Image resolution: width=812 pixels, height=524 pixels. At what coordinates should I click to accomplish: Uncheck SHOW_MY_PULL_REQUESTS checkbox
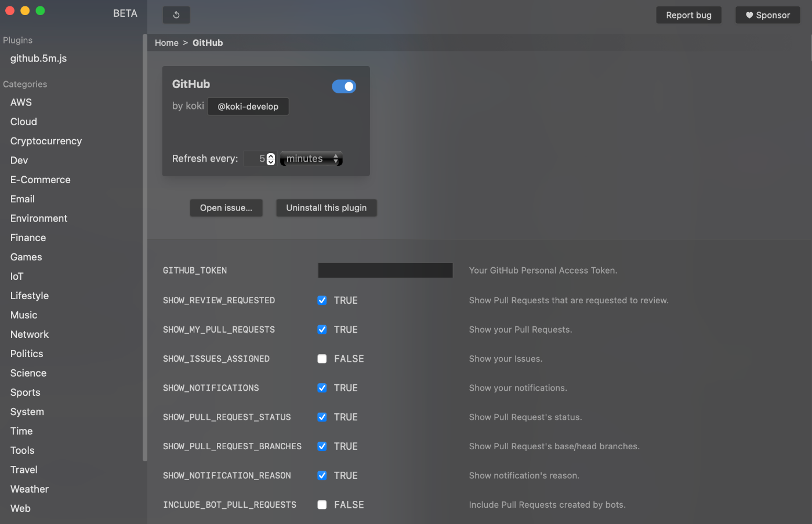(322, 329)
